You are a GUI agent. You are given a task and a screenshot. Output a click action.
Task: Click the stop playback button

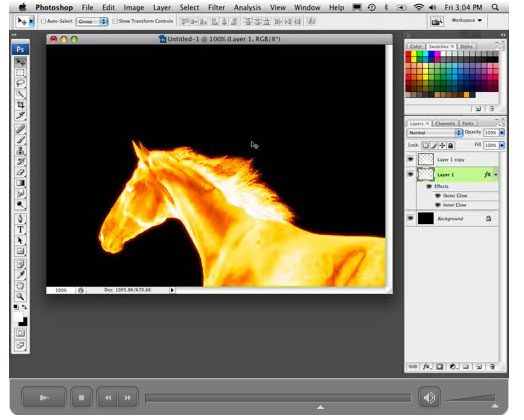pos(81,398)
